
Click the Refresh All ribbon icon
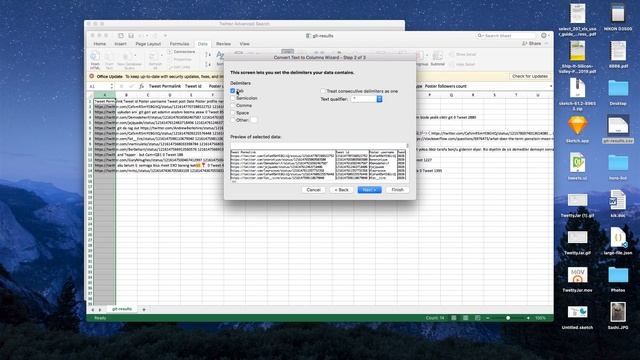[155, 60]
